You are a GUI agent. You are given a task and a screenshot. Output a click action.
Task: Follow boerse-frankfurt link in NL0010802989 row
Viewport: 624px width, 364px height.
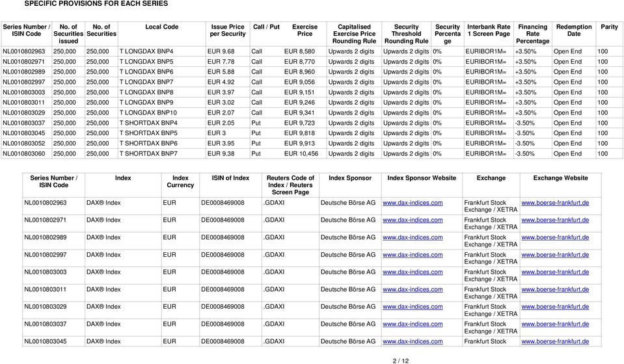click(x=555, y=237)
